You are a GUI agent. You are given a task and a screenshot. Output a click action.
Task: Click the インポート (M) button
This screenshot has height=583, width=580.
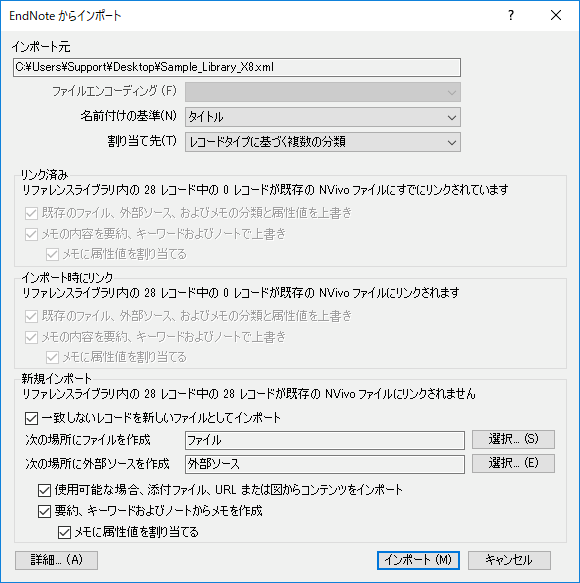418,560
